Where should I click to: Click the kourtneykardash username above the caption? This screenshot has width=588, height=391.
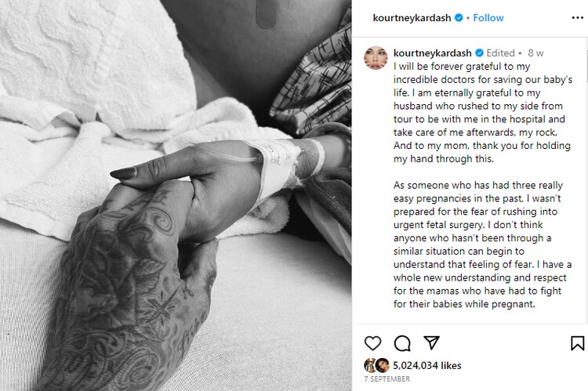[432, 52]
